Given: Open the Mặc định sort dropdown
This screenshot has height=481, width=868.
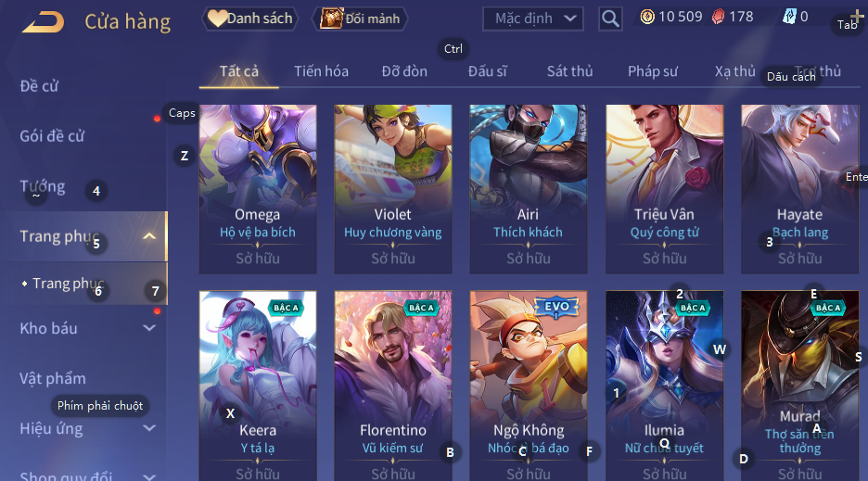Looking at the screenshot, I should click(x=533, y=19).
